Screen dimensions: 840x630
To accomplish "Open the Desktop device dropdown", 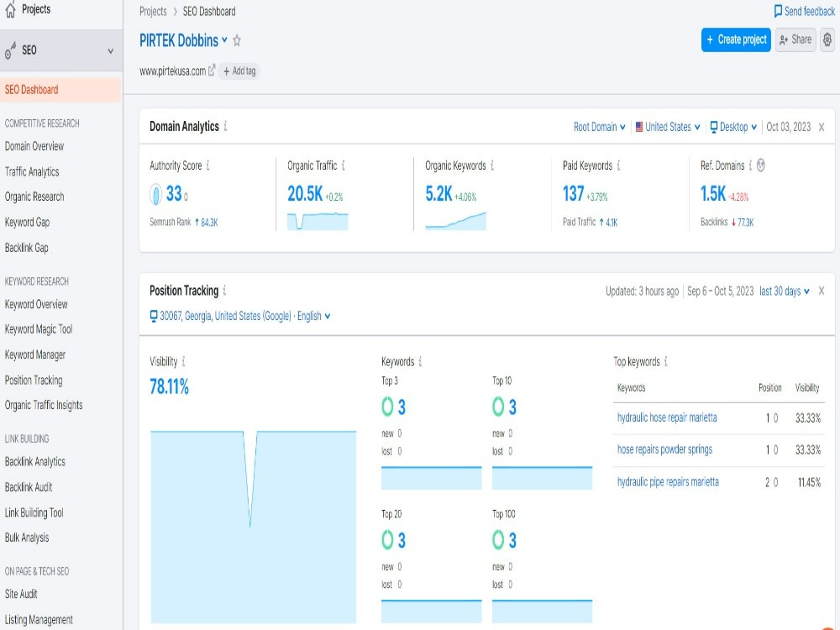I will tap(733, 127).
